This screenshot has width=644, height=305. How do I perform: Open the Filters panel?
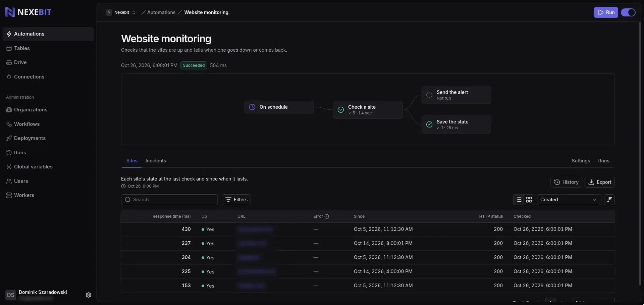point(236,200)
